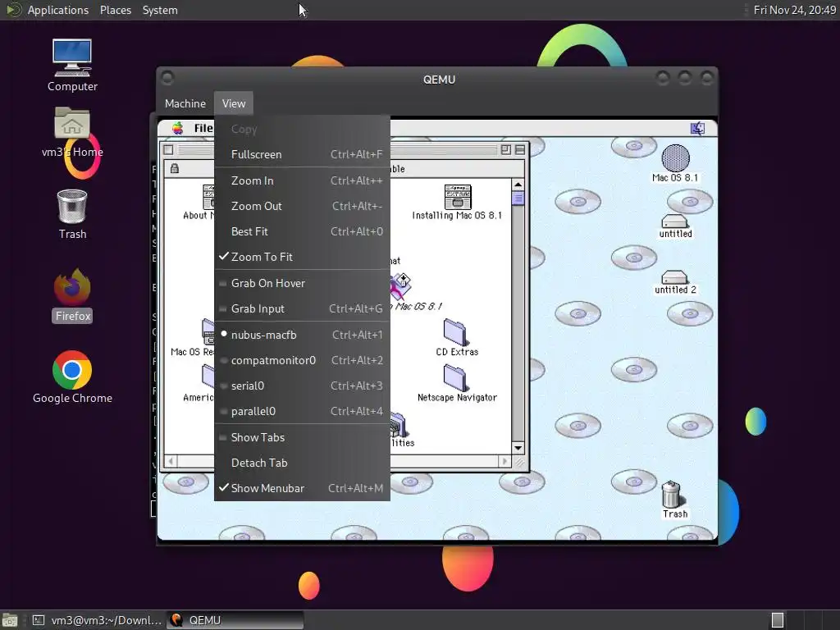The image size is (840, 630).
Task: Open the System menu
Action: [x=160, y=10]
